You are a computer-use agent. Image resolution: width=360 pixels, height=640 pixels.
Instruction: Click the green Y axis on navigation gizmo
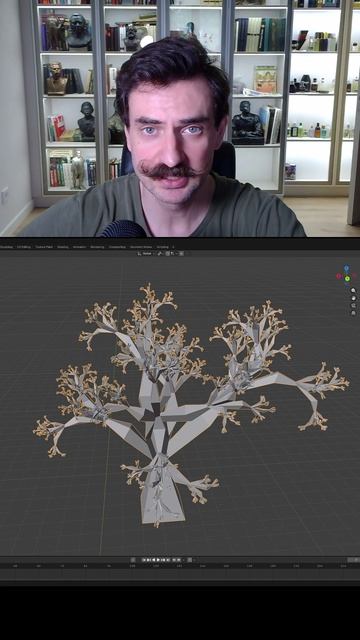(x=347, y=278)
